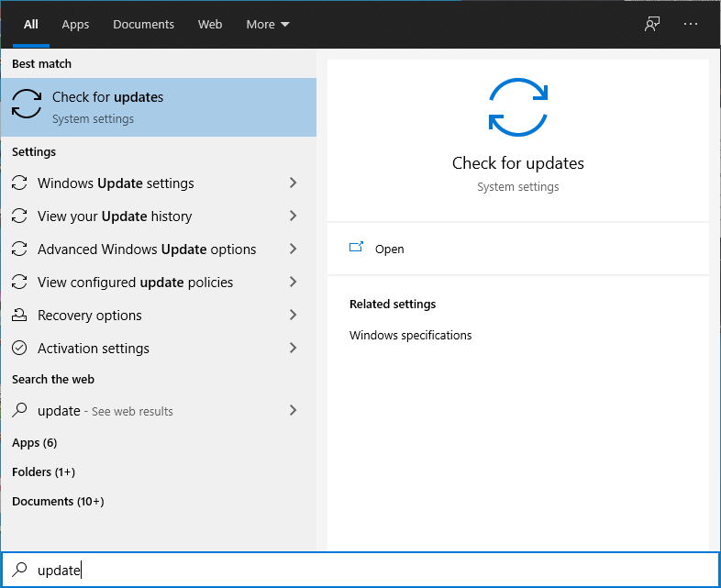This screenshot has height=588, width=721.
Task: Select Recovery options result
Action: tap(159, 315)
